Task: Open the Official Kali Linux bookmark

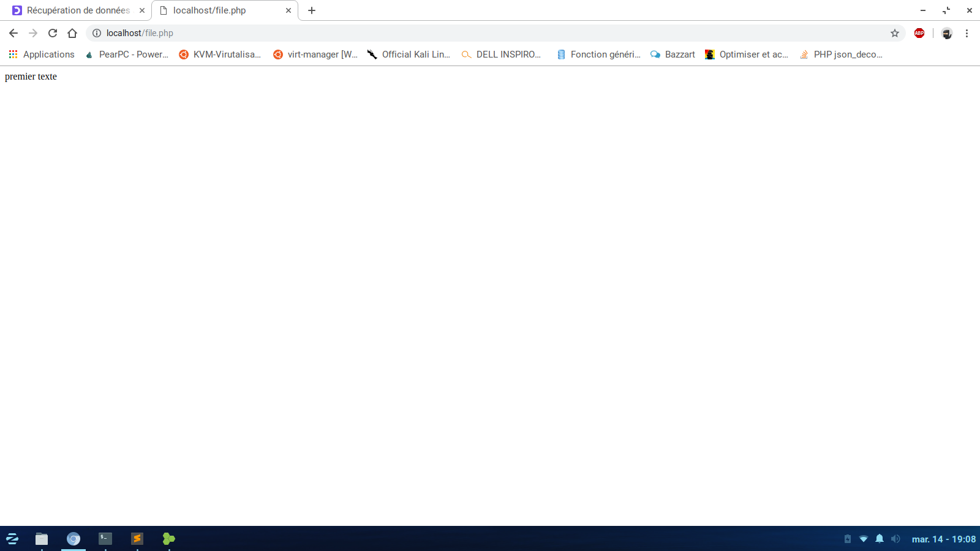Action: 409,54
